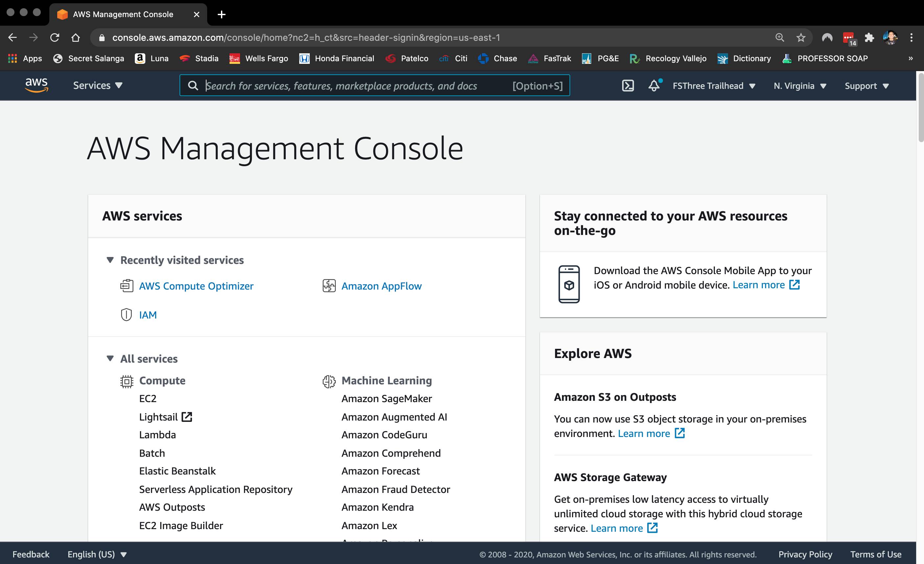Click the Machine Learning brain icon
The width and height of the screenshot is (924, 564).
coord(329,381)
